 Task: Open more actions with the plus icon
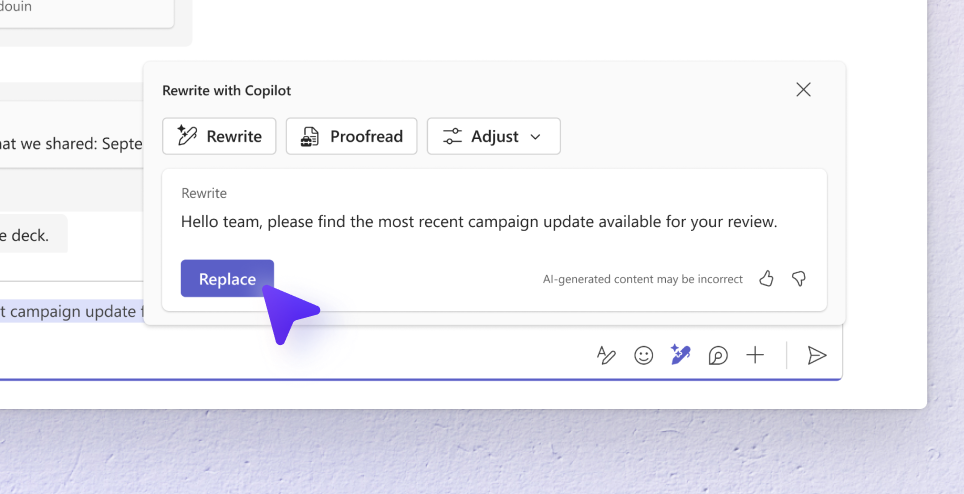755,355
